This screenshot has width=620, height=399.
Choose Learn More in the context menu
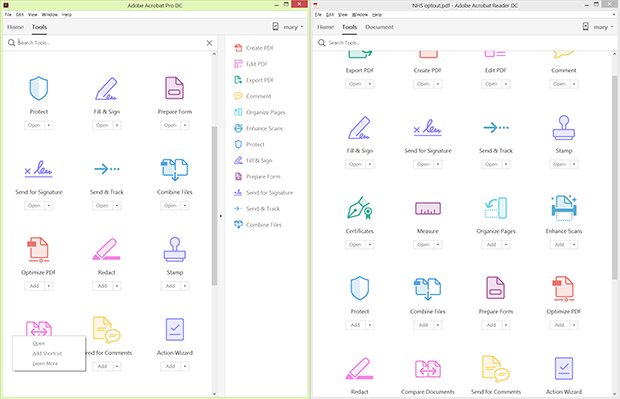pos(45,363)
